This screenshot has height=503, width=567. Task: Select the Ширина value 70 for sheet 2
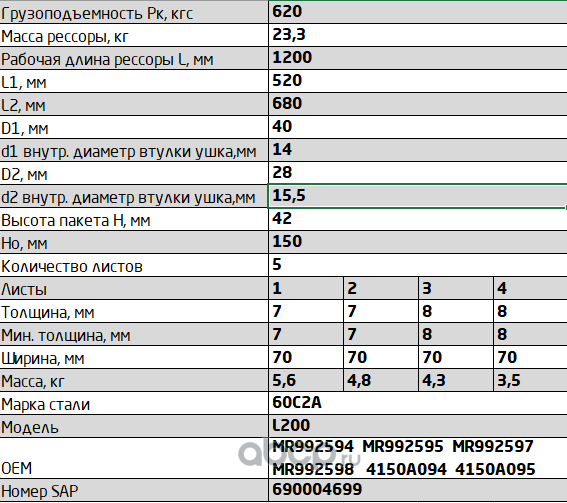click(x=381, y=357)
